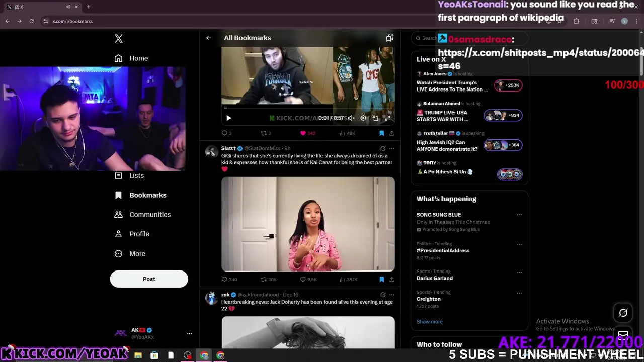Image resolution: width=644 pixels, height=362 pixels.
Task: Click the X search field
Action: point(469,38)
